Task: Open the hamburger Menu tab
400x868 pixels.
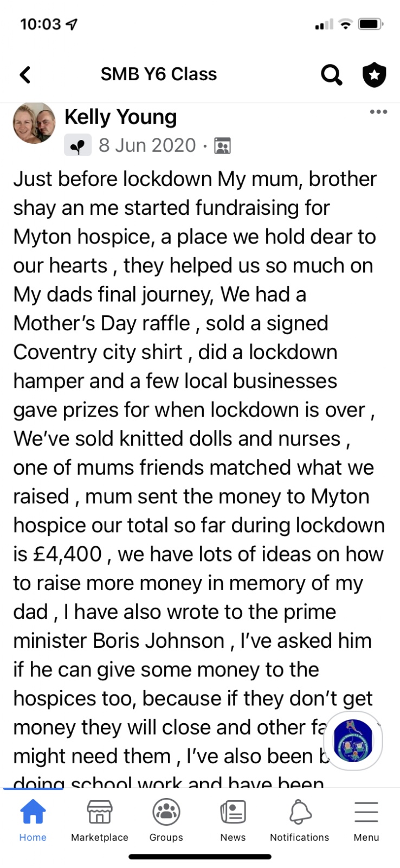Action: click(x=366, y=821)
